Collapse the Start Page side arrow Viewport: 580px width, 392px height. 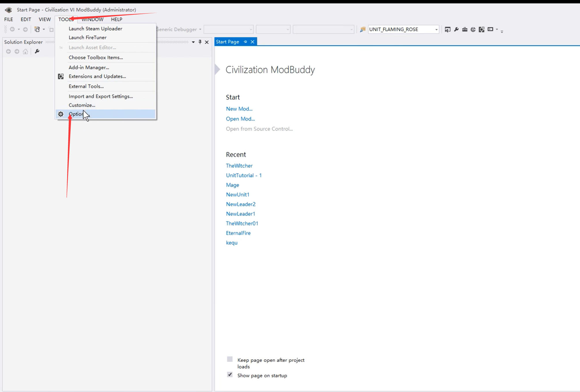click(x=217, y=69)
